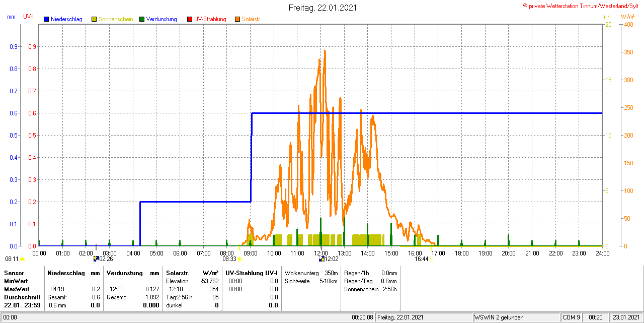Click the yellow 15 value on the min axis
644x323 pixels.
[608, 80]
